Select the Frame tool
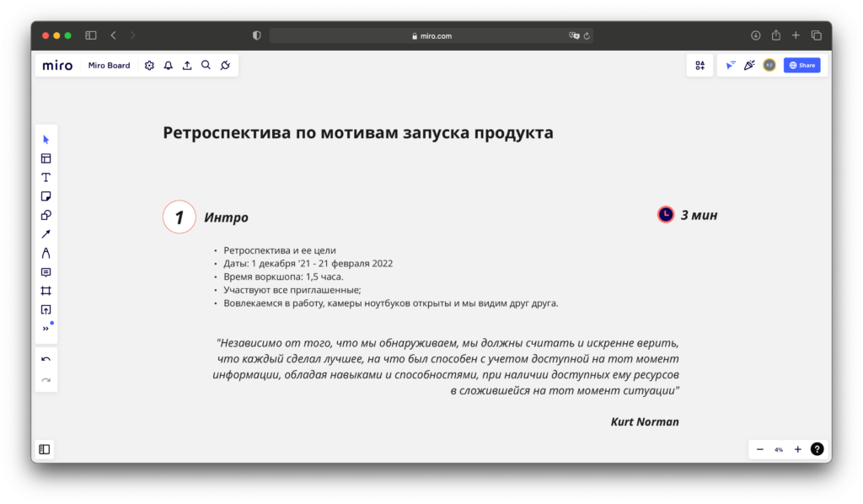The image size is (863, 504). (46, 289)
